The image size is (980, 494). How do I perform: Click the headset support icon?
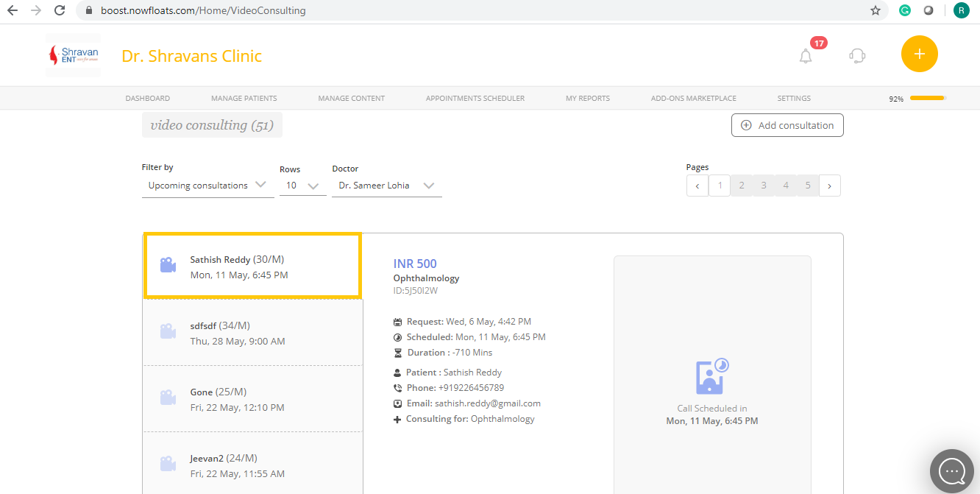[856, 54]
